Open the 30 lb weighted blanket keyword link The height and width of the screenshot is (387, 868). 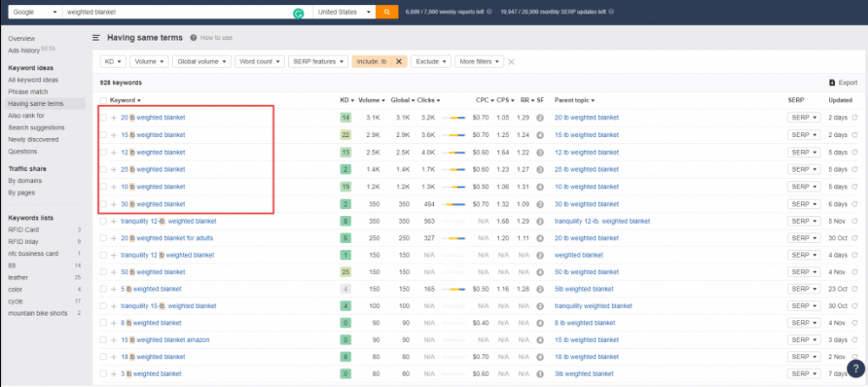click(153, 204)
